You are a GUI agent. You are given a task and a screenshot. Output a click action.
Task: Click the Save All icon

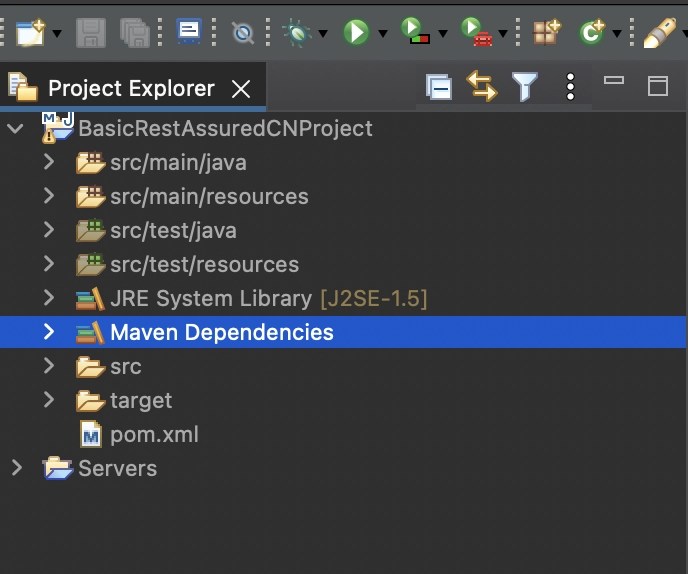135,32
